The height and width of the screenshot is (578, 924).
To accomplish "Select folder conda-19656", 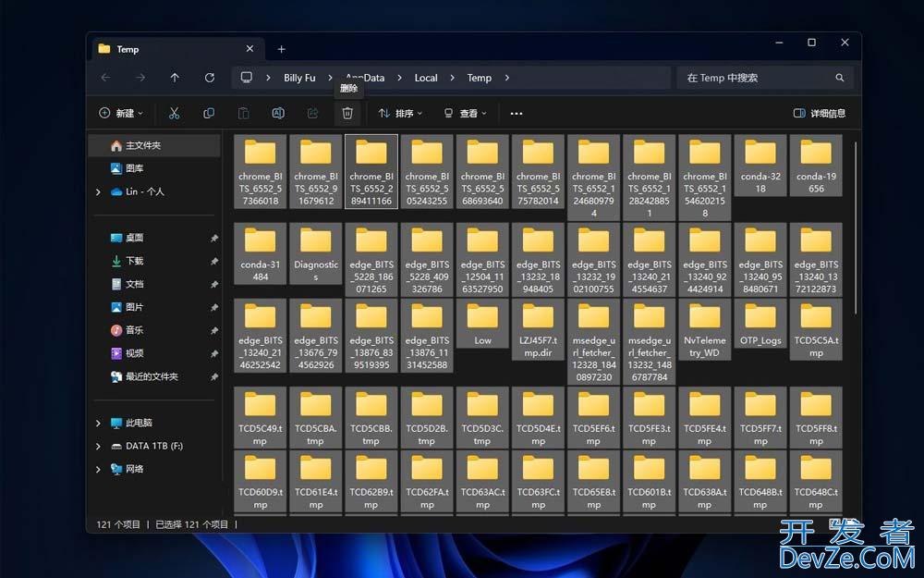I will (816, 166).
